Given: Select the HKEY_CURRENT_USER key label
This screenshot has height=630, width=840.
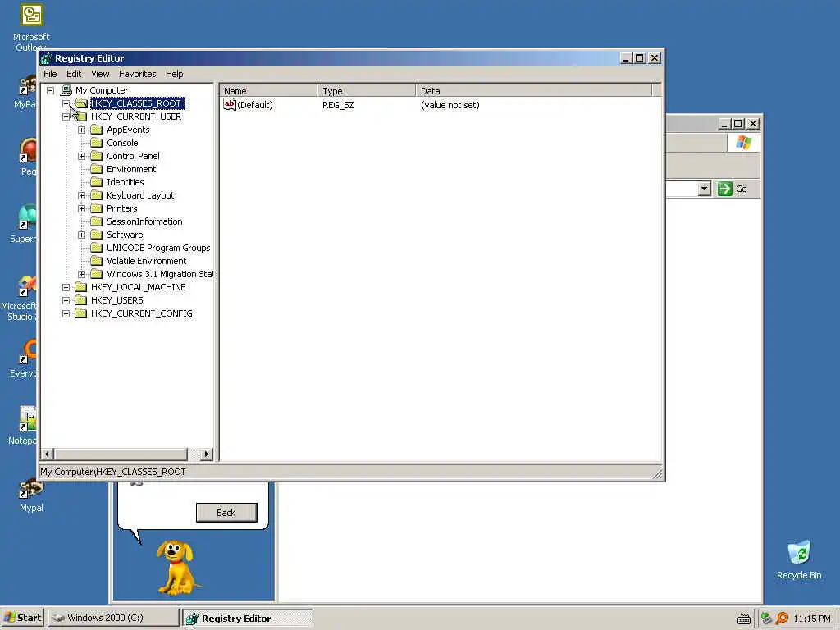Looking at the screenshot, I should coord(136,116).
